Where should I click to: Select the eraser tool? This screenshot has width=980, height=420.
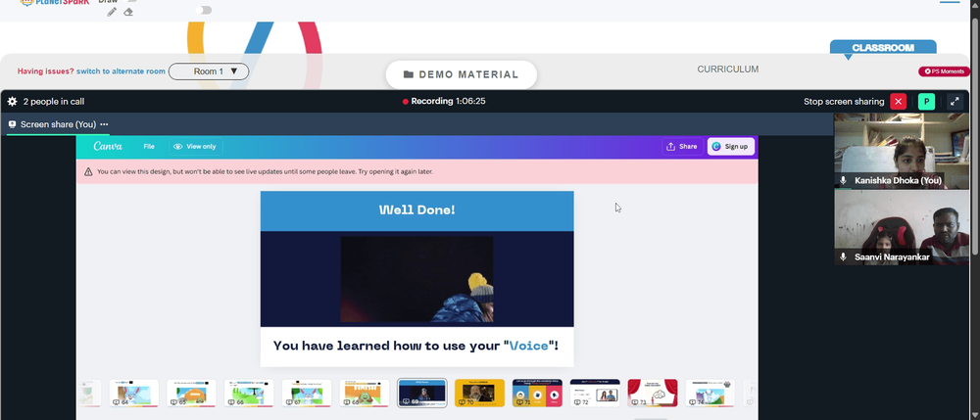click(x=128, y=12)
